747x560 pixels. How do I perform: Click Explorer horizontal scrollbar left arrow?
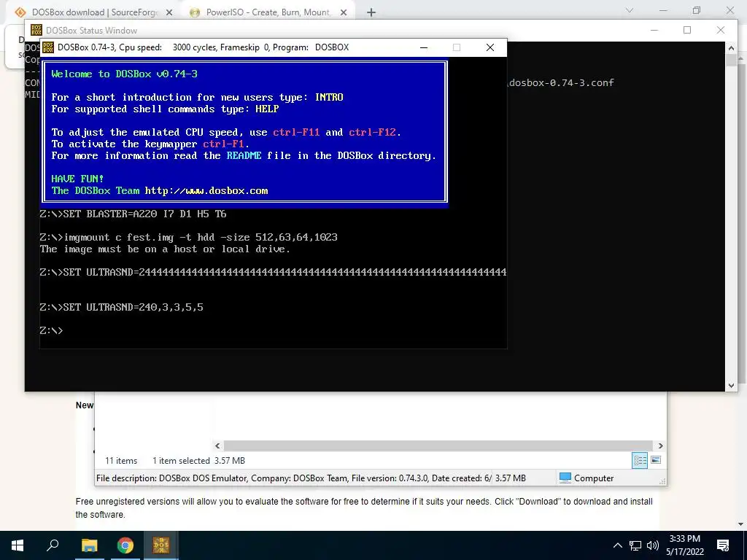[217, 446]
